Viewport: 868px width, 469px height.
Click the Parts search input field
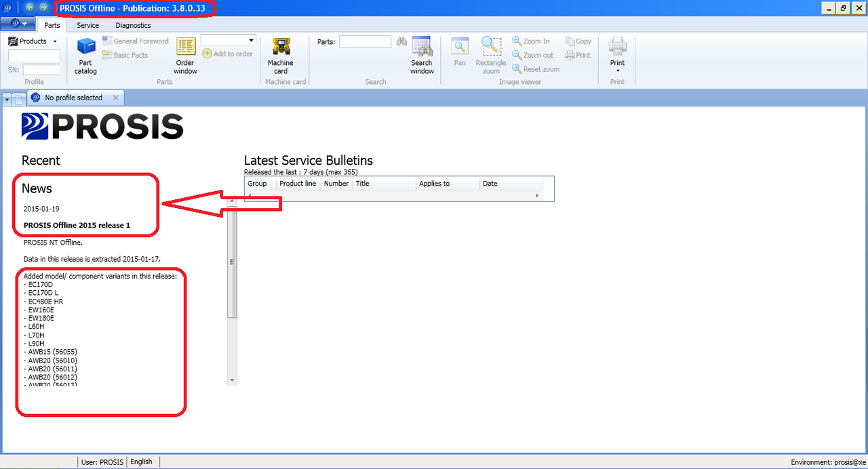tap(365, 41)
